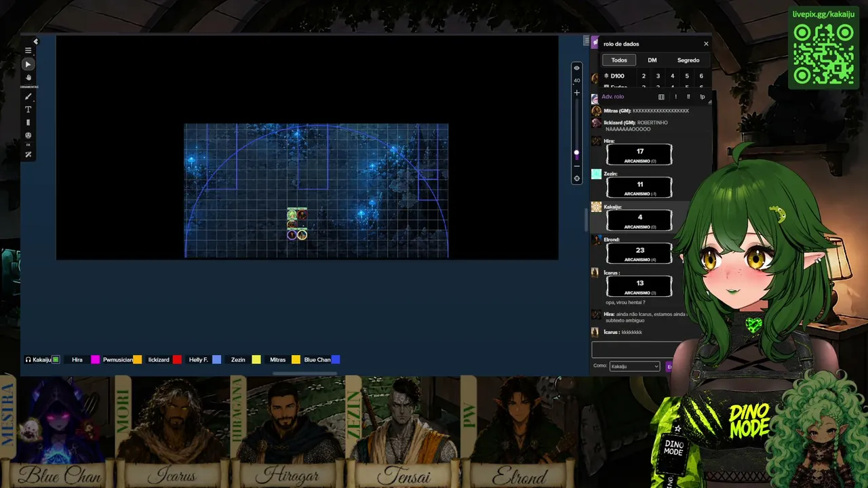Toggle the zoom bar eye visibility icon
868x488 pixels.
576,68
